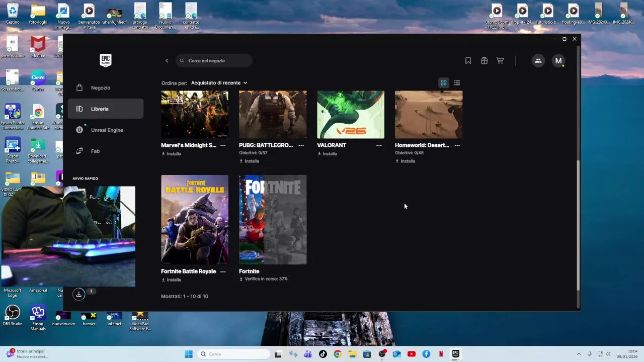
Task: Open the friends list icon
Action: click(538, 61)
